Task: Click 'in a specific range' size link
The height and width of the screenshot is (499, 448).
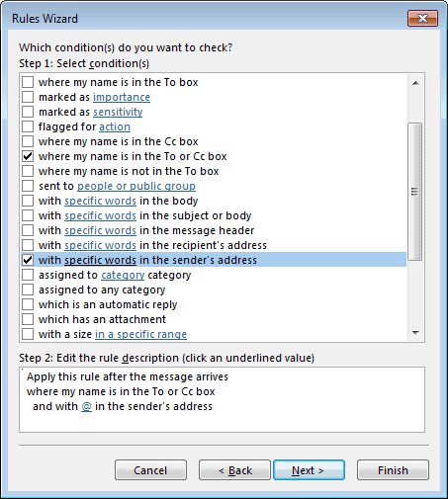Action: [140, 334]
